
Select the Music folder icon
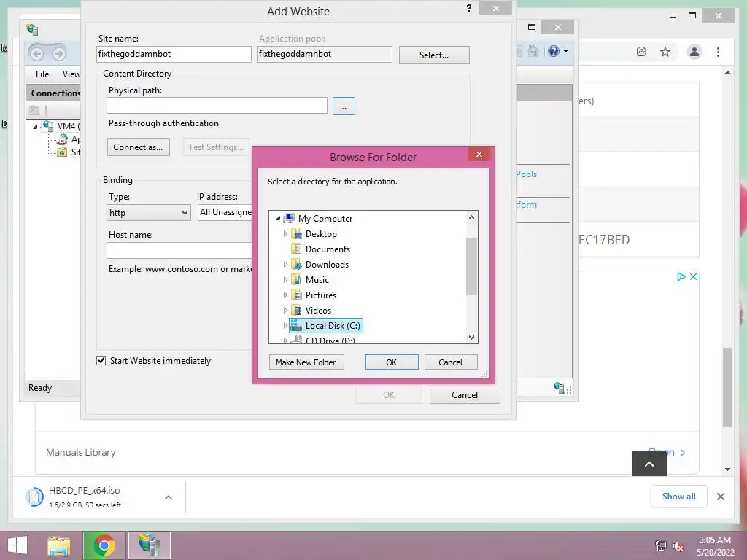tap(296, 279)
